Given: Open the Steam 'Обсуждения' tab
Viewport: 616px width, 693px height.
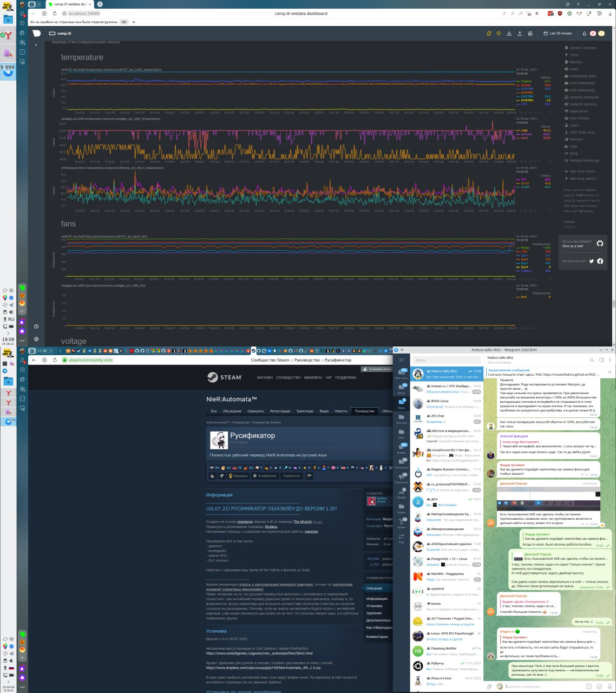Looking at the screenshot, I should pos(232,411).
